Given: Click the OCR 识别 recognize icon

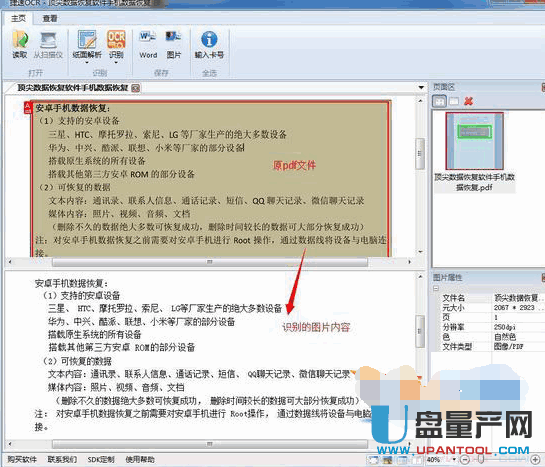Looking at the screenshot, I should (116, 43).
